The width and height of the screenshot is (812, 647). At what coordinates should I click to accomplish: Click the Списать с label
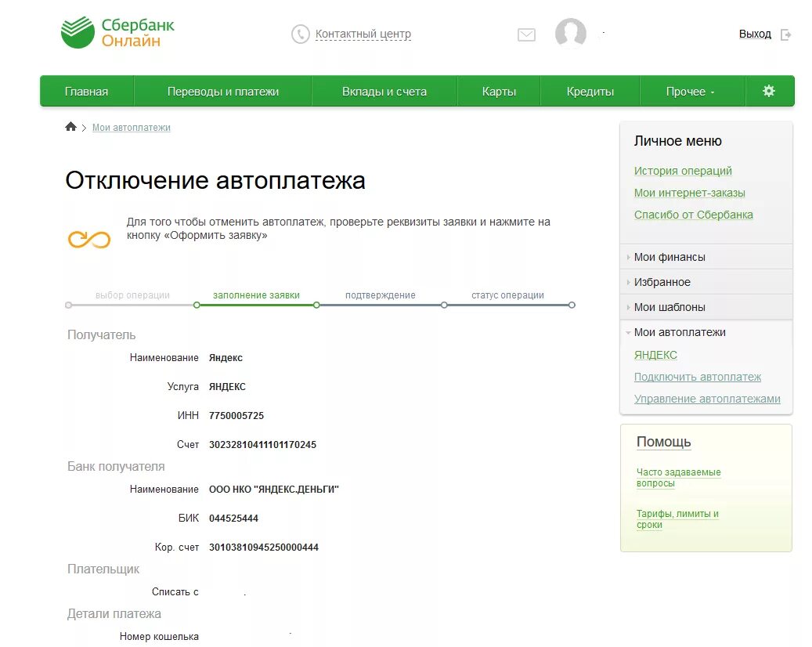click(175, 591)
